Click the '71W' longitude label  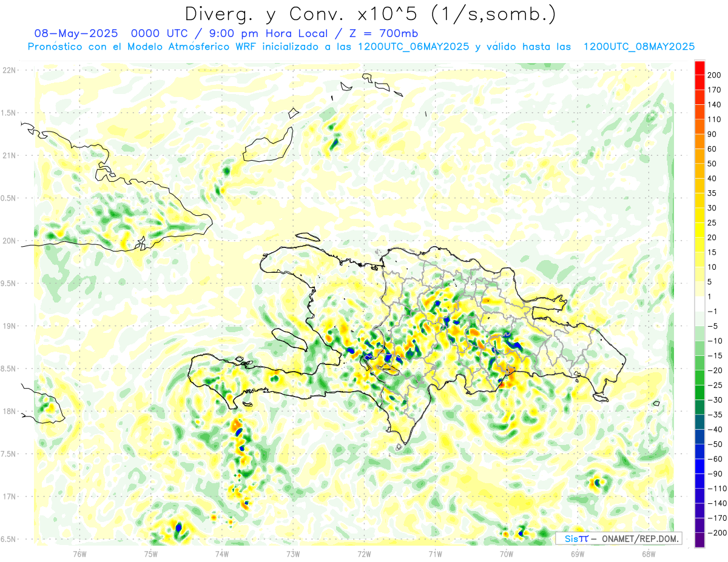pos(435,554)
